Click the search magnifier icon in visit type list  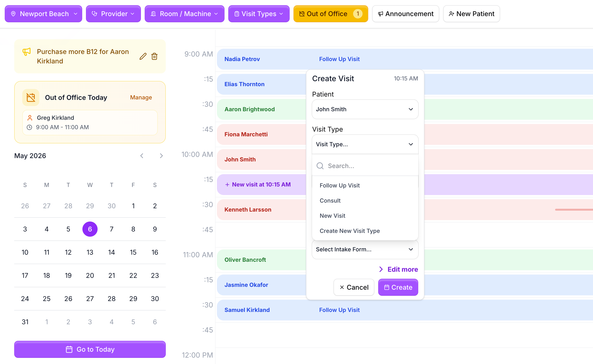tap(320, 166)
